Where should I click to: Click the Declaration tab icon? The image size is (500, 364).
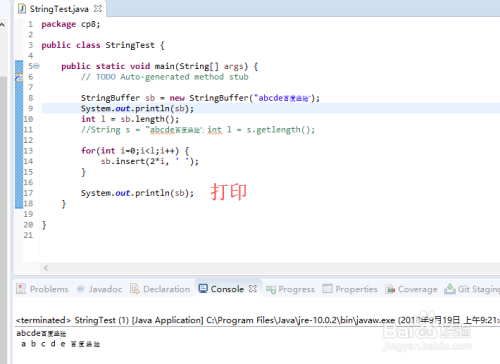click(x=135, y=289)
